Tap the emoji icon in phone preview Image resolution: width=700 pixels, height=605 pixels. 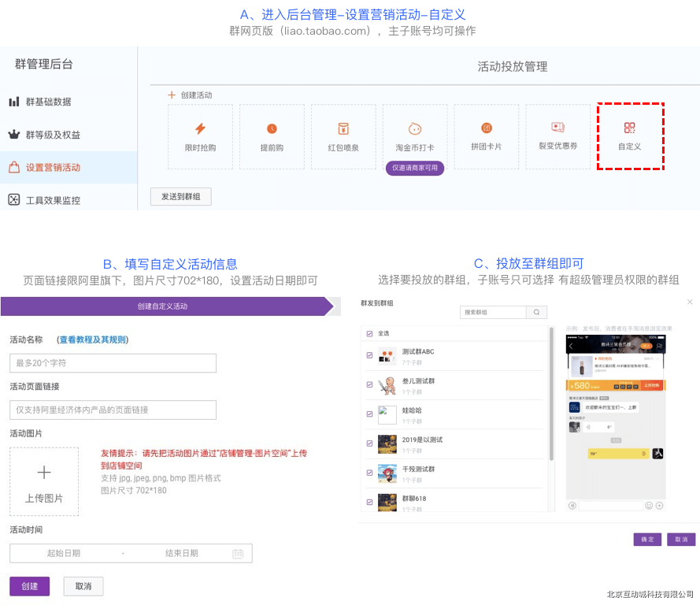point(649,506)
